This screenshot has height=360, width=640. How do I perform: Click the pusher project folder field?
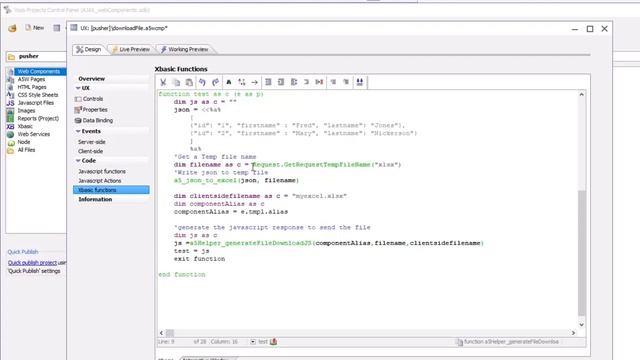(x=36, y=56)
